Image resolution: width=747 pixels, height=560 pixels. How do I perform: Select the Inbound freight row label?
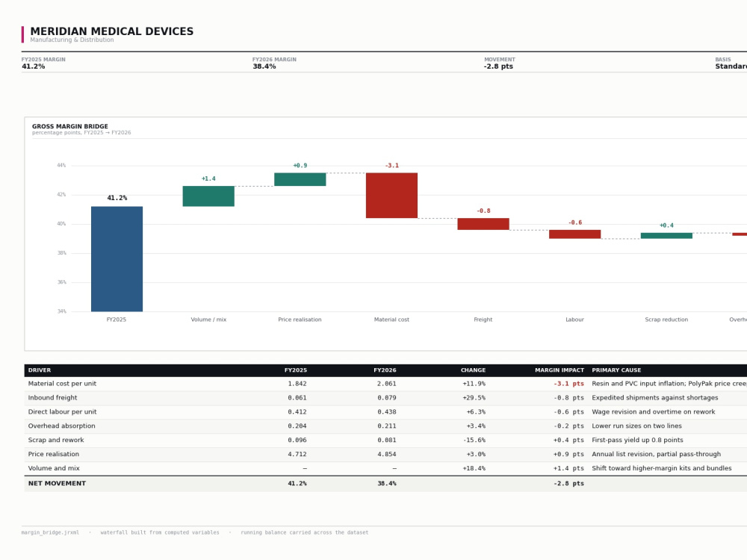[52, 398]
